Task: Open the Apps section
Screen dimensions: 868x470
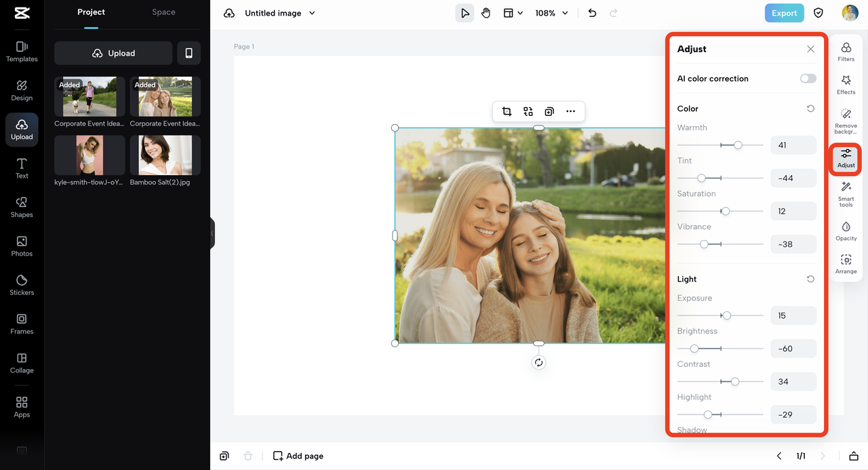Action: [x=22, y=407]
